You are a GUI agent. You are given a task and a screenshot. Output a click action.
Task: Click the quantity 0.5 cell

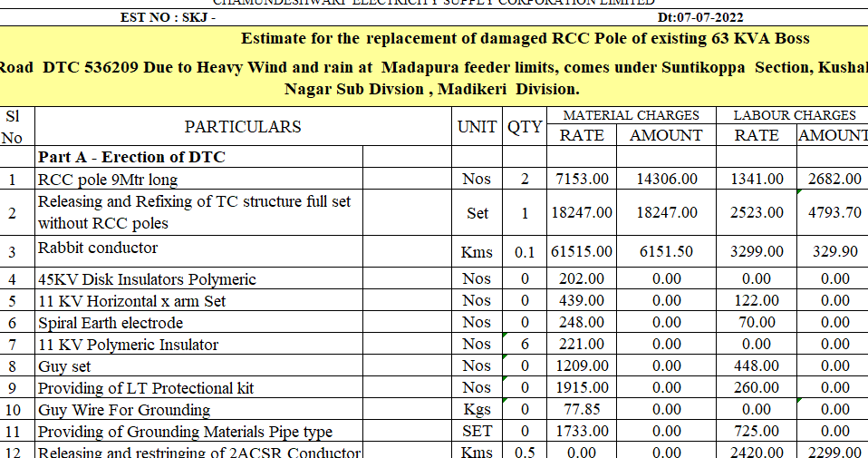(x=525, y=450)
